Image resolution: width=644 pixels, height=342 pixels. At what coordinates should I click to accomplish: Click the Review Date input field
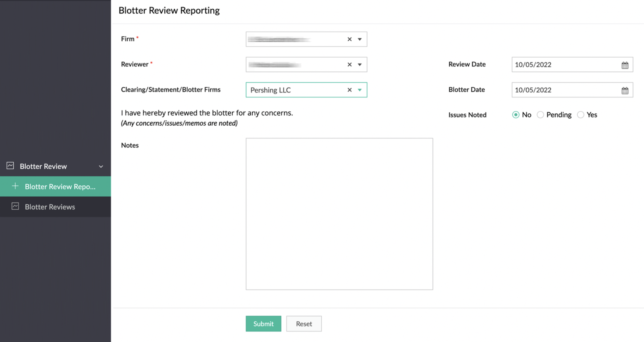[572, 64]
